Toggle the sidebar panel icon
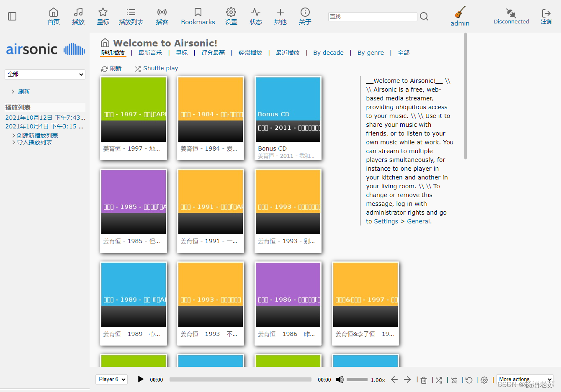 coord(12,16)
